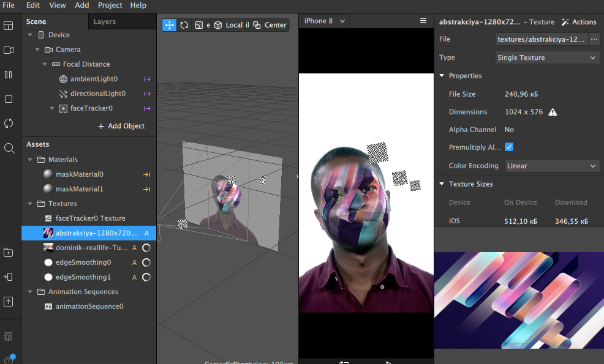The image size is (604, 364).
Task: Collapse the Texture Sizes section
Action: 442,184
